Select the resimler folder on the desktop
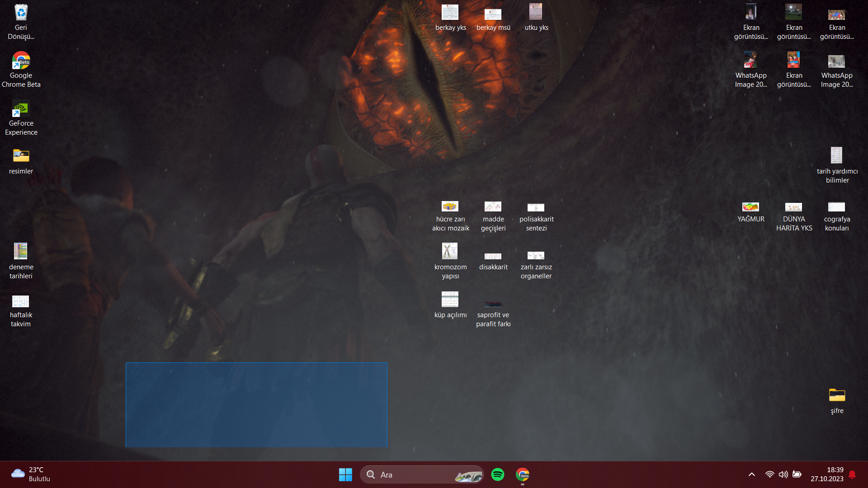This screenshot has height=488, width=868. click(x=21, y=161)
